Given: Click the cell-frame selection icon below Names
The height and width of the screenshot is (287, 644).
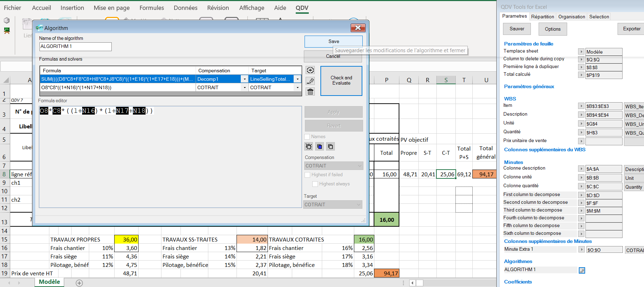Looking at the screenshot, I should (x=309, y=147).
